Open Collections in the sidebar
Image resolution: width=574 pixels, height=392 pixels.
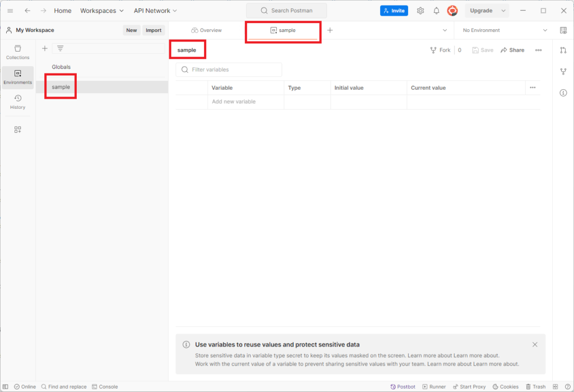pyautogui.click(x=17, y=52)
